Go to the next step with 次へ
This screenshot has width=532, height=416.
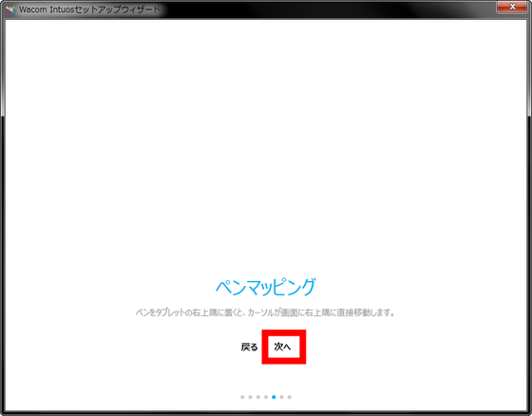[x=283, y=347]
